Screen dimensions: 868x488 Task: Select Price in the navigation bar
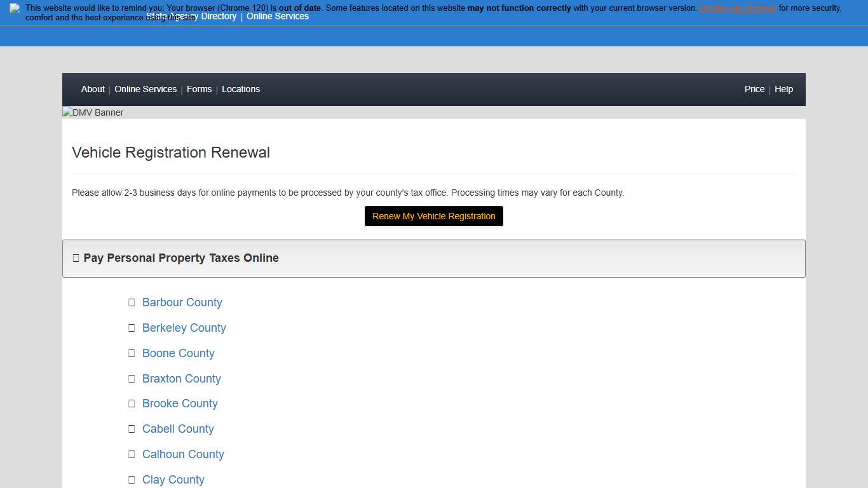pos(754,89)
